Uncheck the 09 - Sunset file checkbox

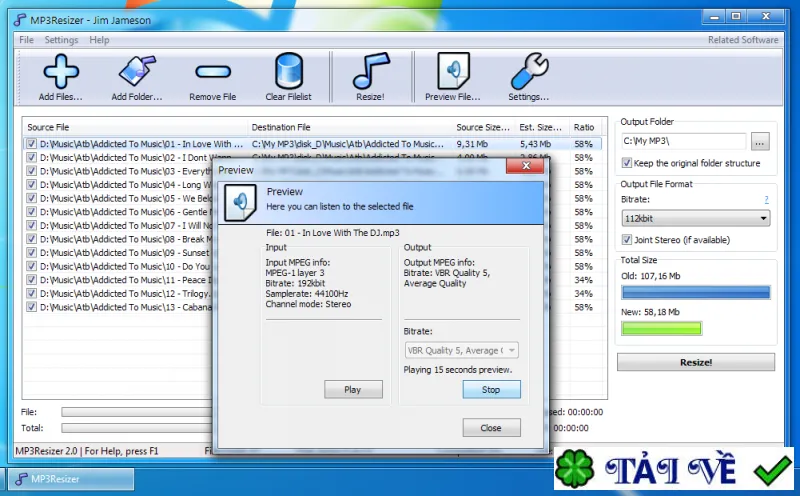tap(32, 253)
